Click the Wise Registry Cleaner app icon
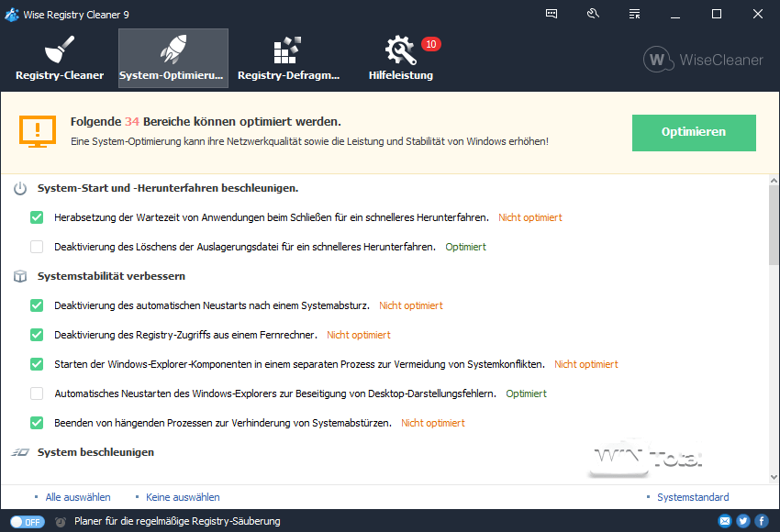The height and width of the screenshot is (532, 780). click(x=12, y=15)
